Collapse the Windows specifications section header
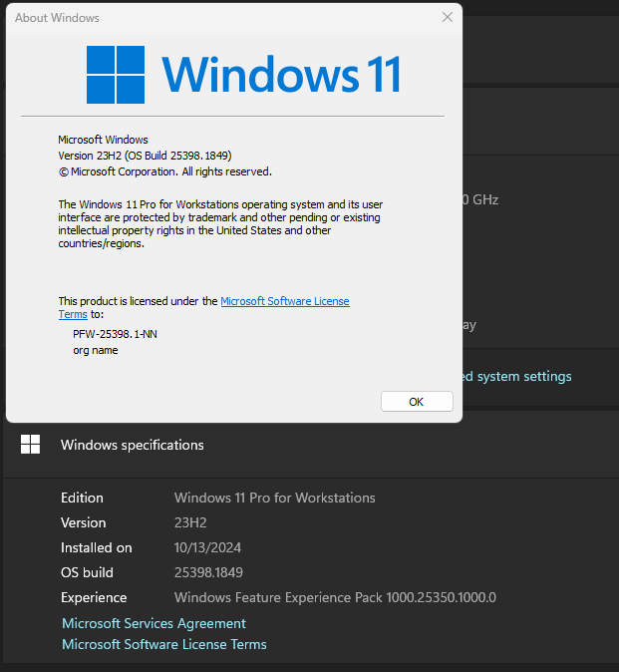The height and width of the screenshot is (672, 619). [311, 445]
